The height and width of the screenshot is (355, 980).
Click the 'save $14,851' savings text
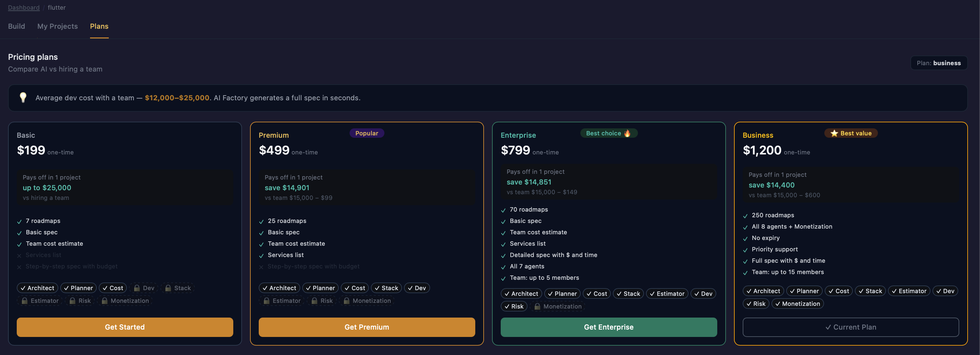529,182
